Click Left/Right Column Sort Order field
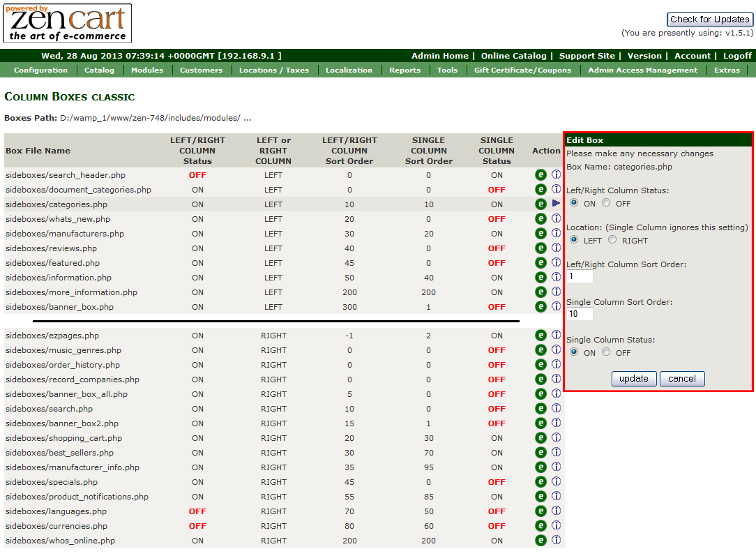The height and width of the screenshot is (556, 756). 580,277
